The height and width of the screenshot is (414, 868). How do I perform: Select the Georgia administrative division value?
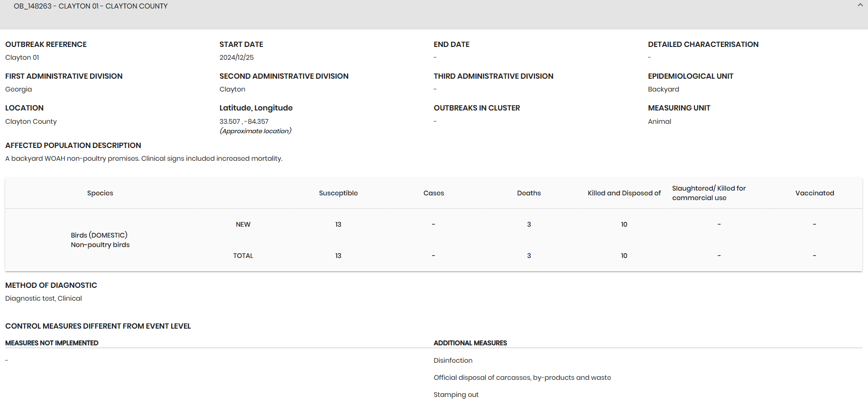click(18, 89)
